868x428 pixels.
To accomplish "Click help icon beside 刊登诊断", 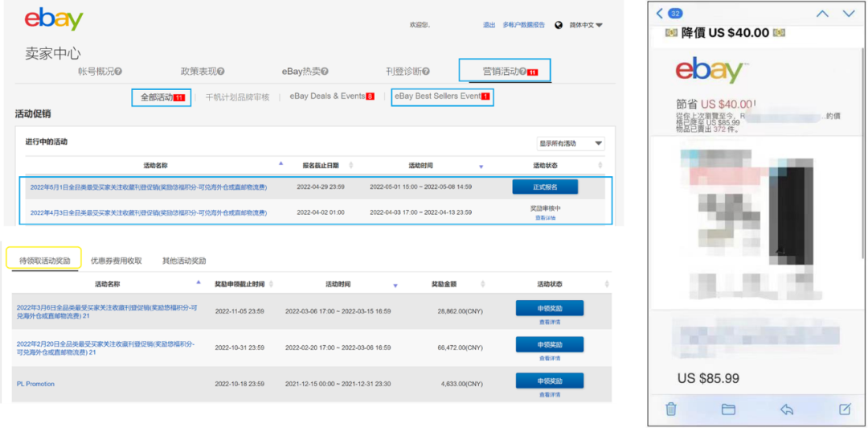I will [x=426, y=72].
